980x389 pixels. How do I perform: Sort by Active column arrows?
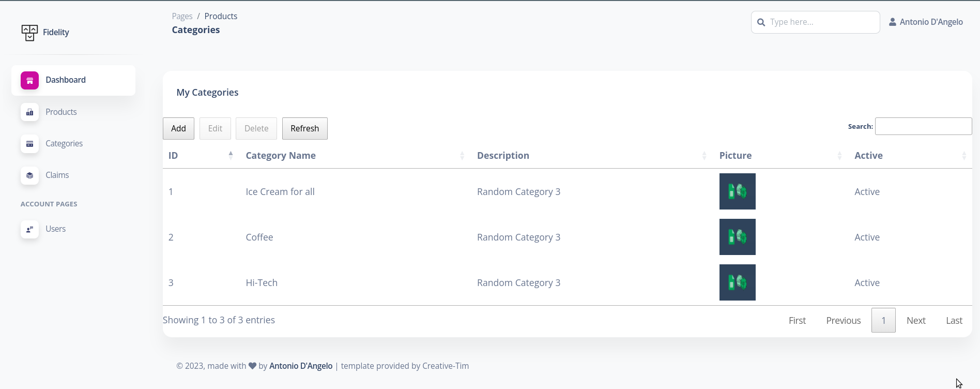[964, 156]
